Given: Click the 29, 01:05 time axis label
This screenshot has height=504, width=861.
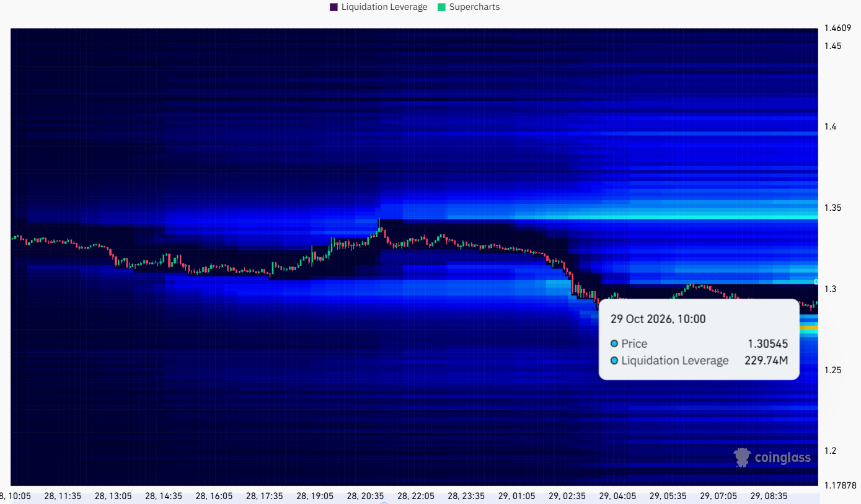Looking at the screenshot, I should click(516, 496).
